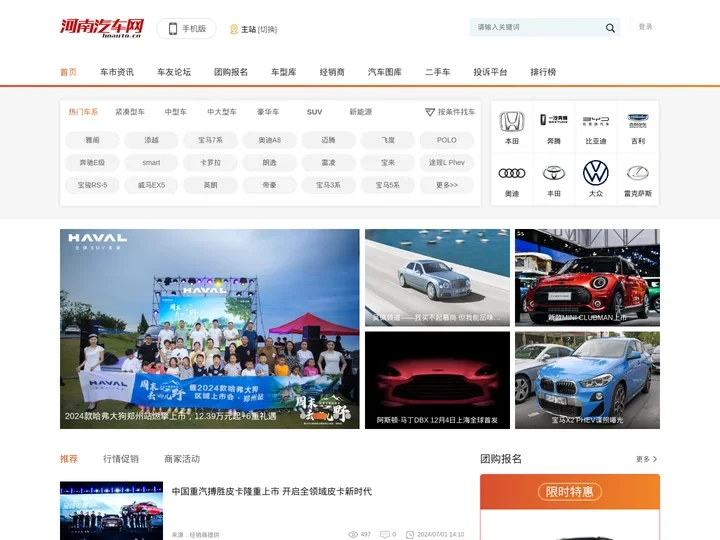Image resolution: width=720 pixels, height=540 pixels.
Task: Choose the 宝马3系 car pill
Action: pos(328,185)
